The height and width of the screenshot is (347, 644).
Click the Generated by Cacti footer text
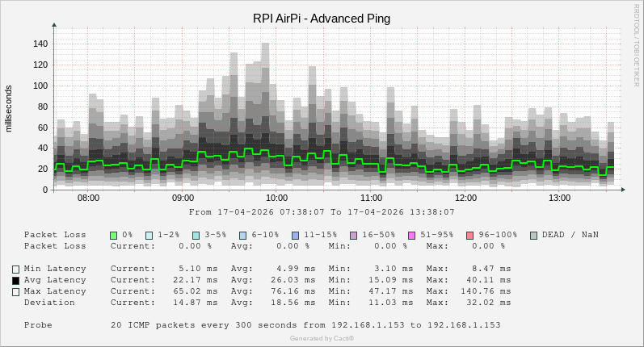coord(322,338)
